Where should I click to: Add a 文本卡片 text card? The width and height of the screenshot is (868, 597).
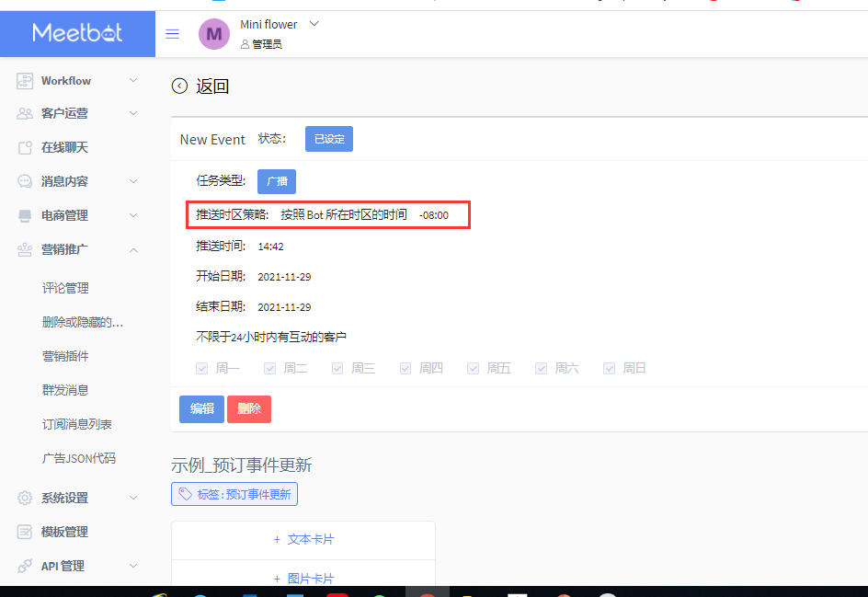pos(303,539)
